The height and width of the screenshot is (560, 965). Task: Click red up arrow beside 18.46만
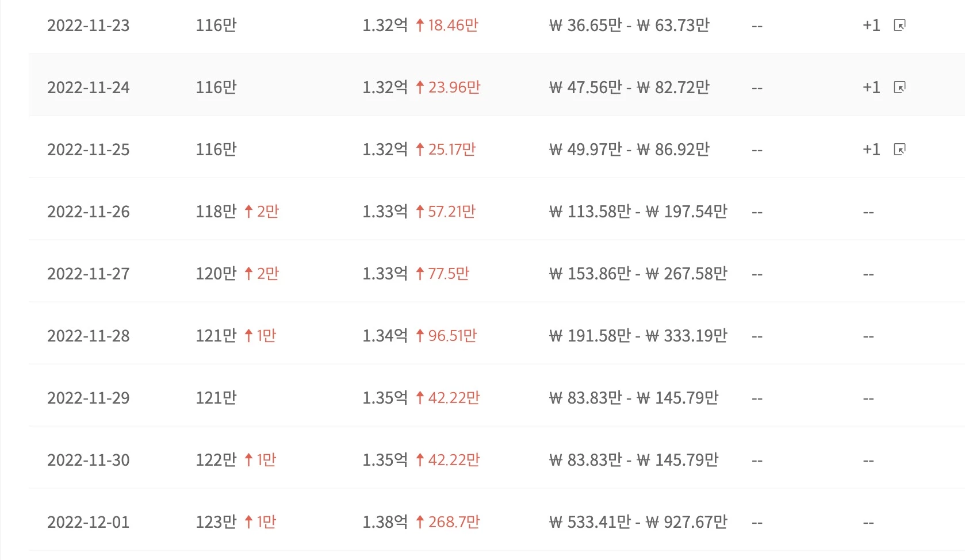[420, 25]
